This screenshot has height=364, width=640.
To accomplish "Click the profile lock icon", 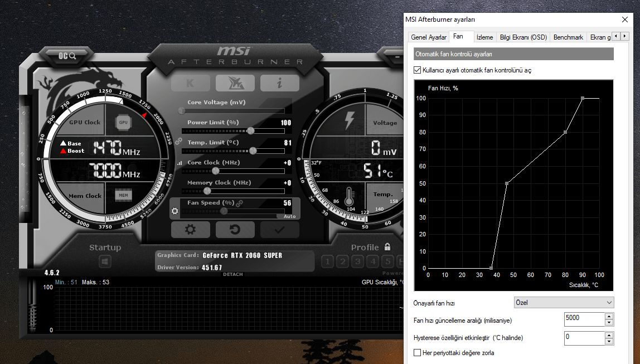I will (x=387, y=247).
